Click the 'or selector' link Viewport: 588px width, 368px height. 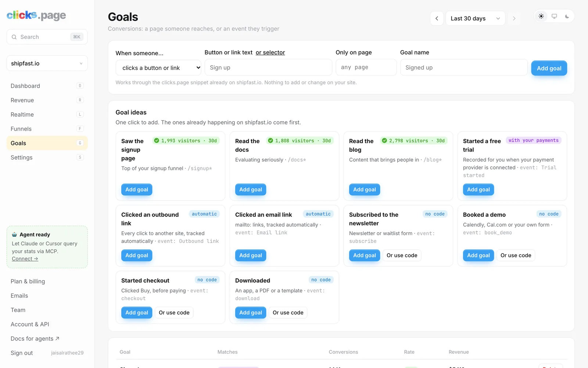270,52
